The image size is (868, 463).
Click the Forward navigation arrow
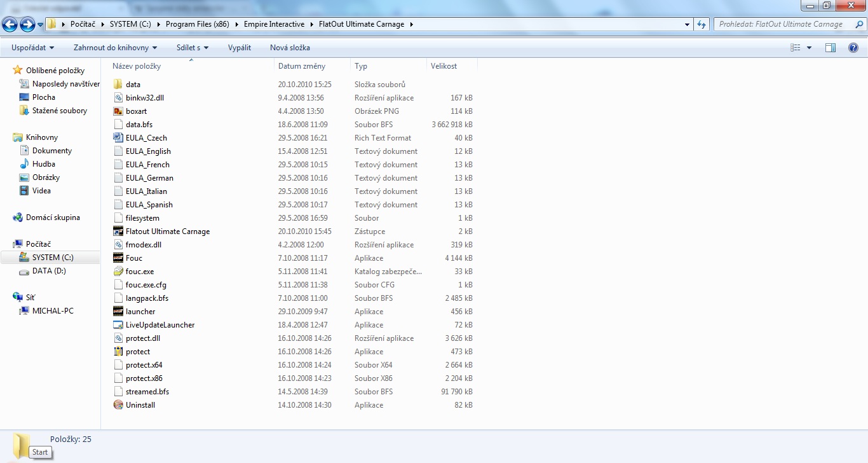point(27,25)
